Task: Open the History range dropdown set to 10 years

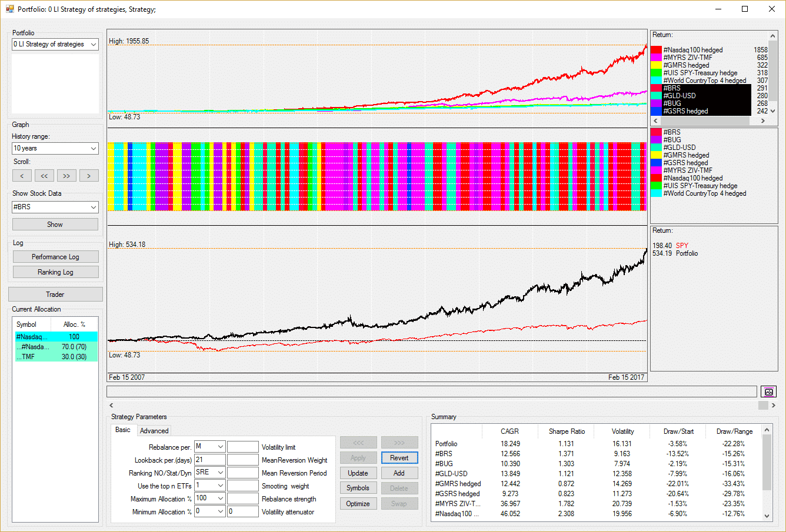Action: point(55,149)
